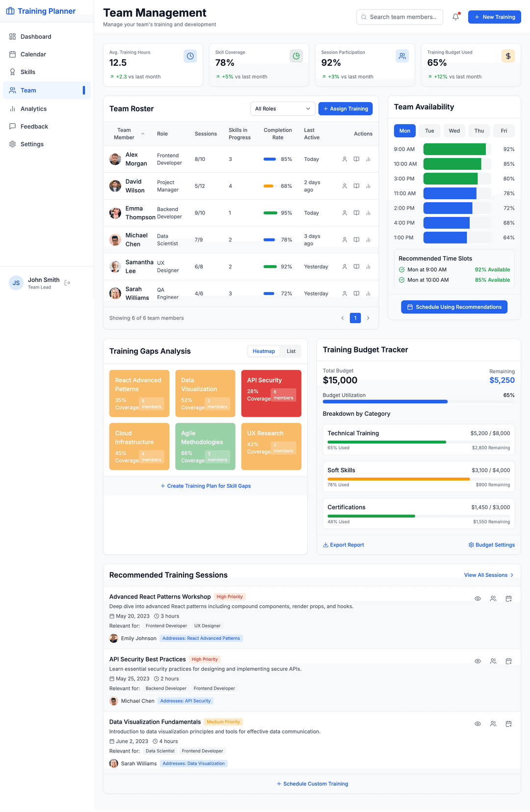Click enroll-members icon for API Security Best Practices
Screen dimensions: 530x812
click(493, 661)
